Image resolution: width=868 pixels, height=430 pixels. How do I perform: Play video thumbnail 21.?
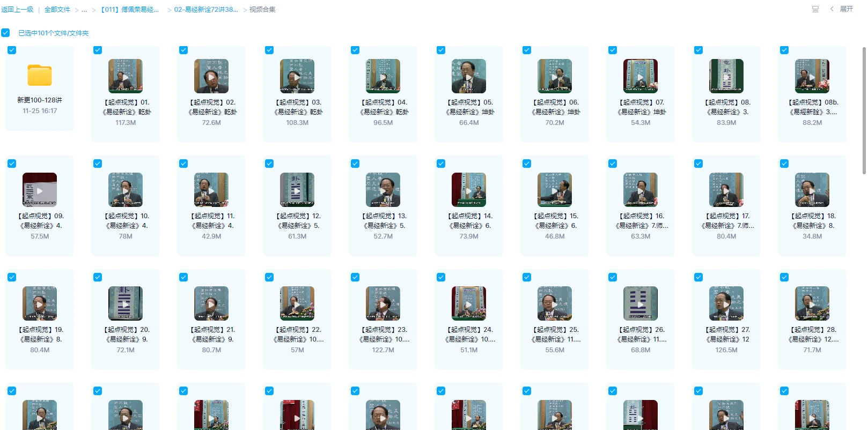coord(211,303)
